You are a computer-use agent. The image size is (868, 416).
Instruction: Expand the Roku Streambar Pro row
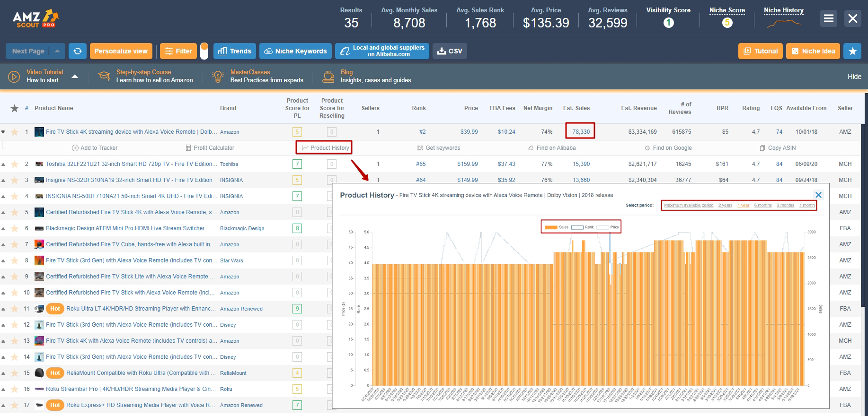pos(3,389)
